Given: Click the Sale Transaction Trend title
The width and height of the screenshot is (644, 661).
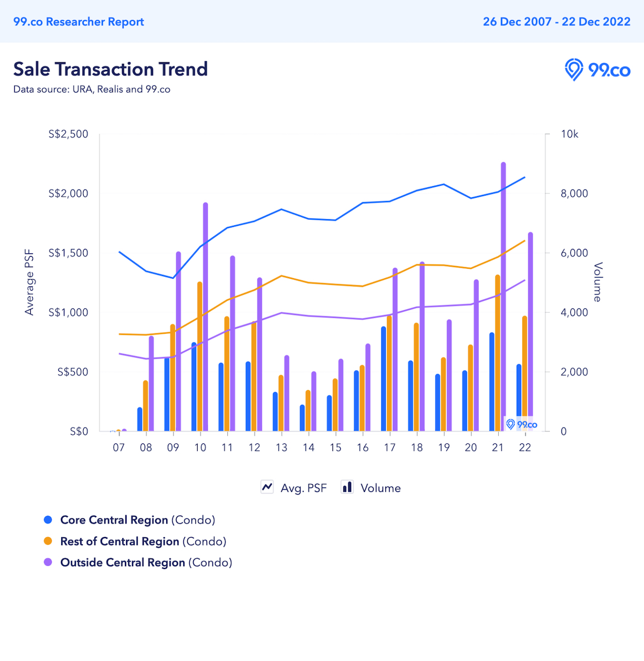Looking at the screenshot, I should pos(111,69).
